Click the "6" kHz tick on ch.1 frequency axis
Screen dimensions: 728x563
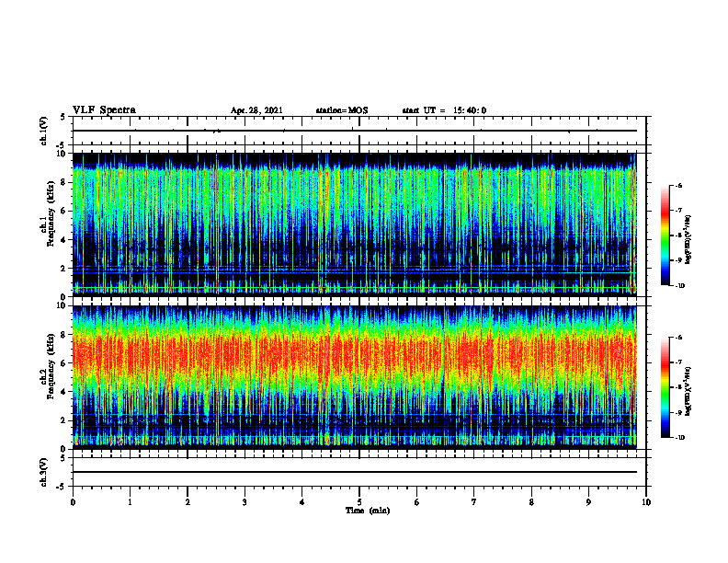click(63, 212)
